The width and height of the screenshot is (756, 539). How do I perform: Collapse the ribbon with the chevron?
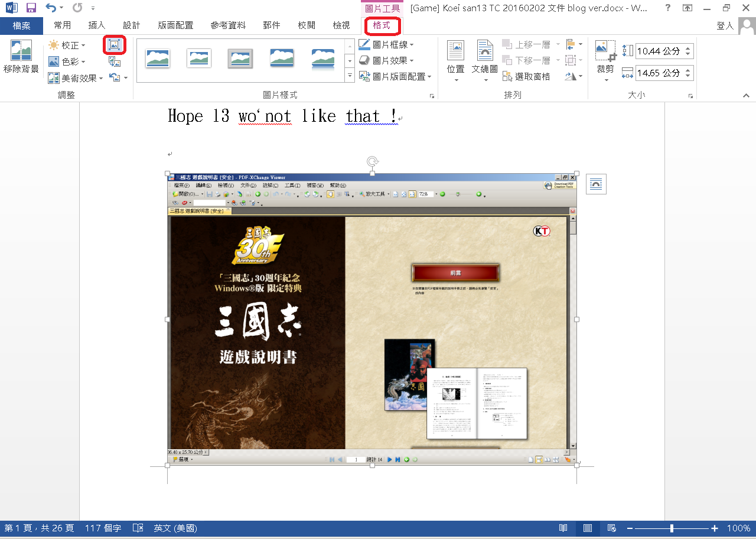pos(746,95)
